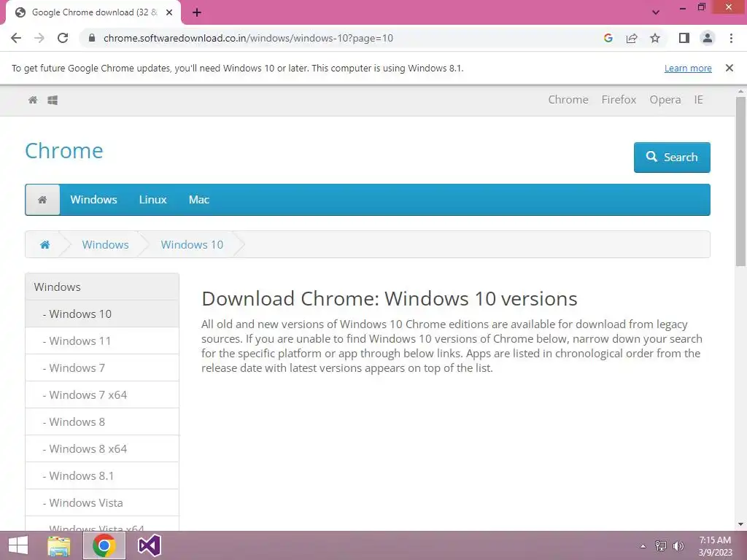The image size is (747, 560).
Task: Click the Google icon in the address bar
Action: click(608, 38)
